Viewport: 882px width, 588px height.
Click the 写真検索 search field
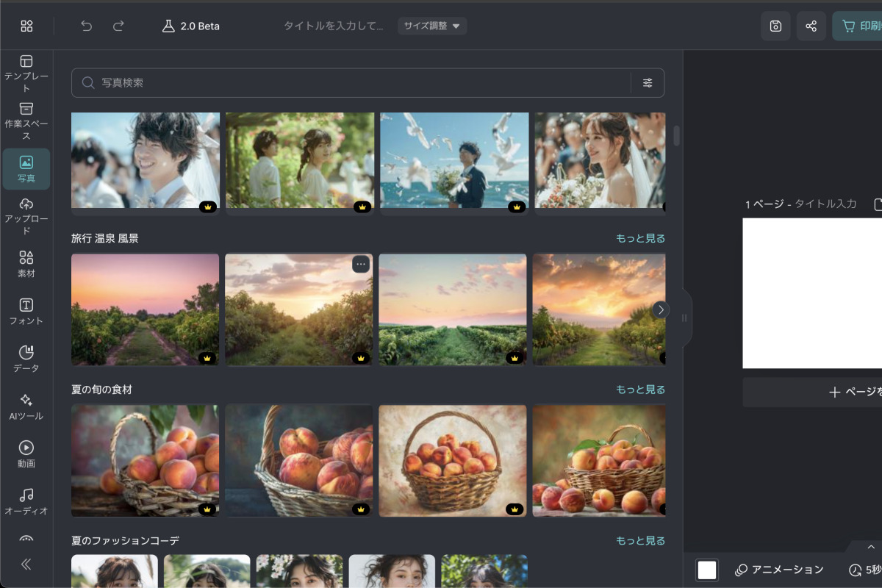pos(353,83)
